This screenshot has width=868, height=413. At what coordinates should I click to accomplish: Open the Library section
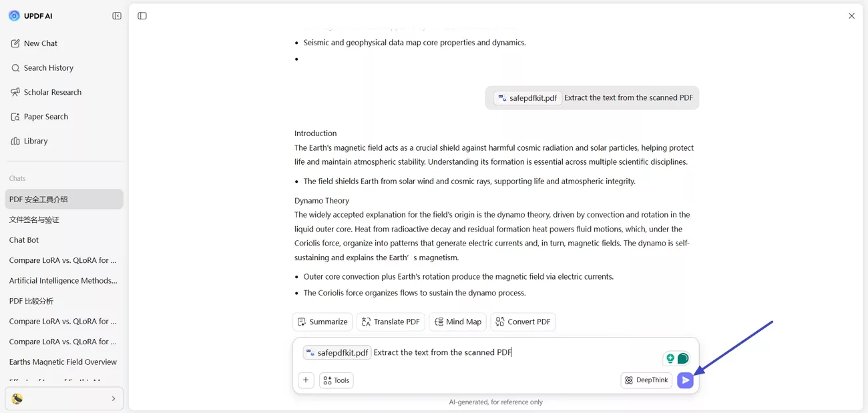pyautogui.click(x=64, y=141)
